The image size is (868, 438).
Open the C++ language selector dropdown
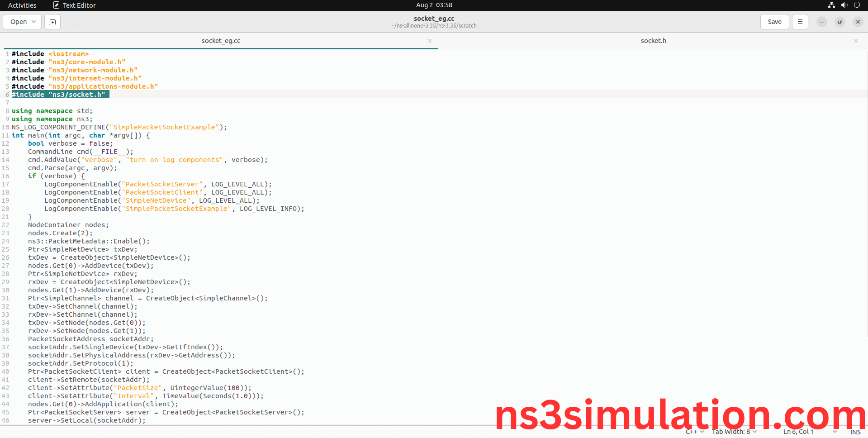pyautogui.click(x=695, y=432)
